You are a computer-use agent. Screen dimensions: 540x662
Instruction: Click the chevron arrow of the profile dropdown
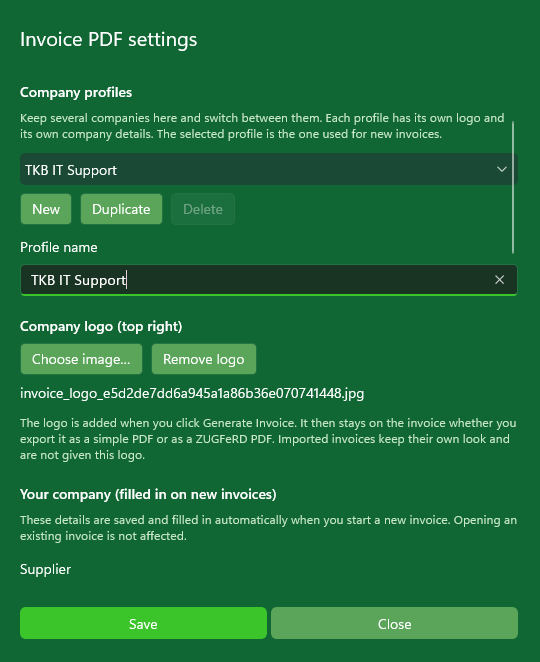pyautogui.click(x=502, y=169)
